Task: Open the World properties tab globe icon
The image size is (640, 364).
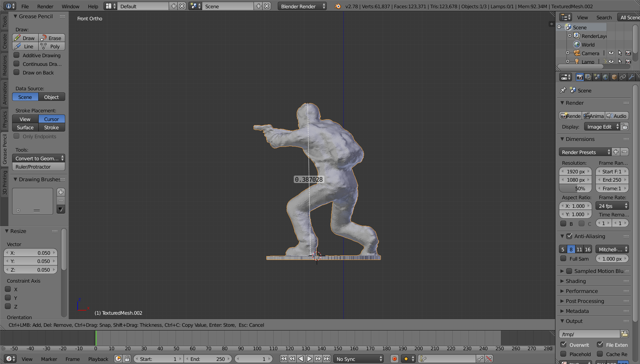Action: (x=605, y=77)
